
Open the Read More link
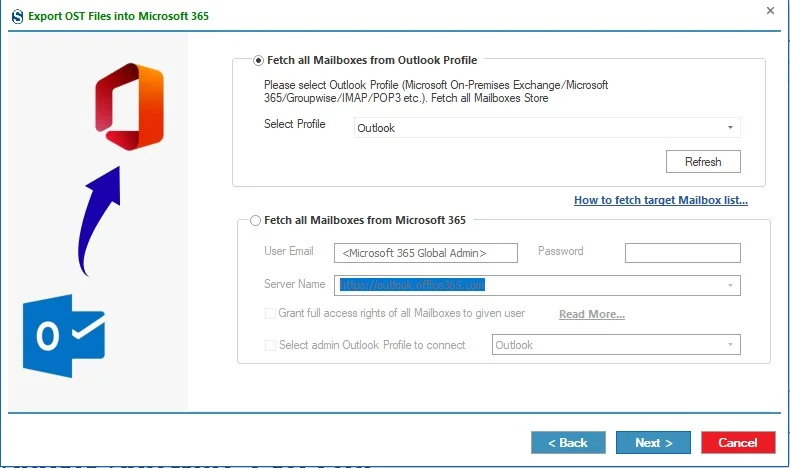591,314
